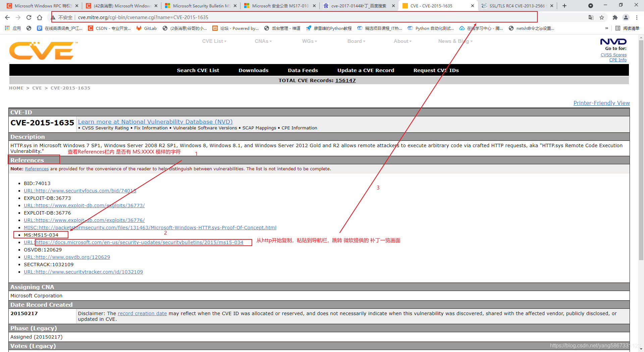Open the netsh命令之ip设置 bookmark
This screenshot has height=352, width=644.
pos(531,28)
